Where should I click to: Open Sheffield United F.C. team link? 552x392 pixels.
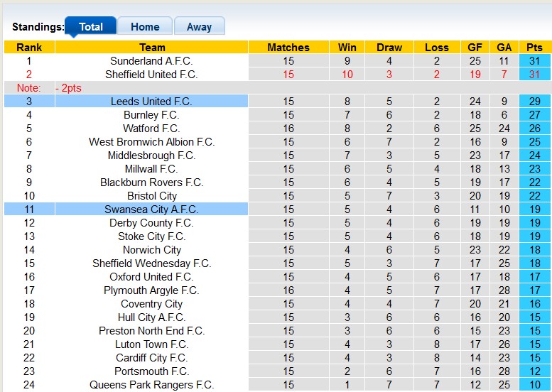point(151,75)
